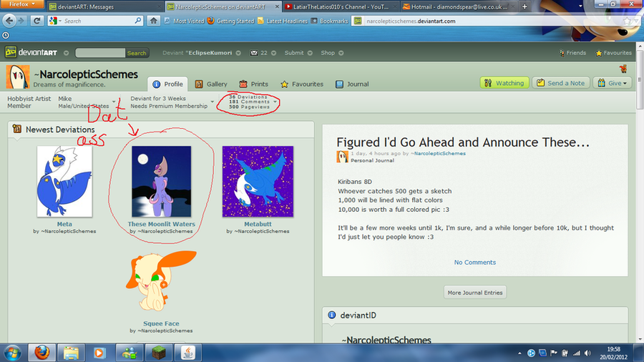Click the deviantID info icon
This screenshot has height=362, width=644.
point(331,315)
